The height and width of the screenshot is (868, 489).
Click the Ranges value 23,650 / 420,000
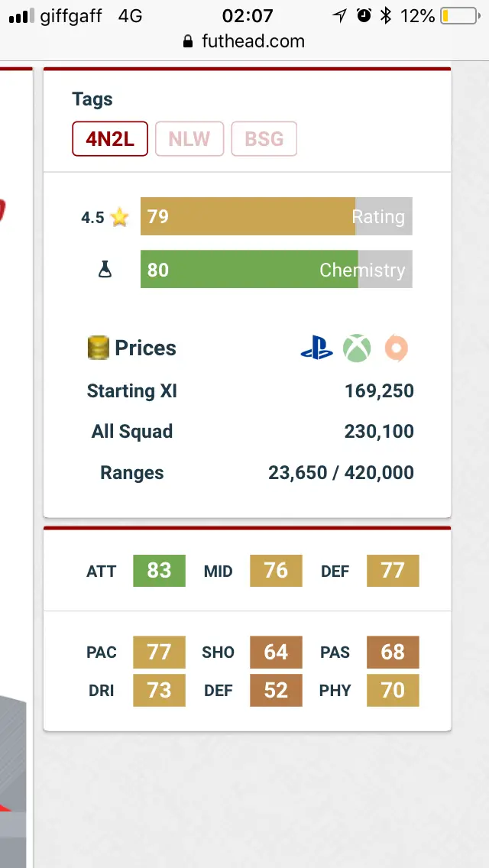pyautogui.click(x=341, y=473)
